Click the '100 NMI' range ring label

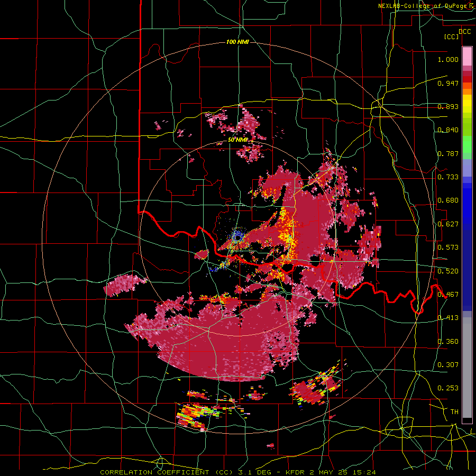(237, 42)
